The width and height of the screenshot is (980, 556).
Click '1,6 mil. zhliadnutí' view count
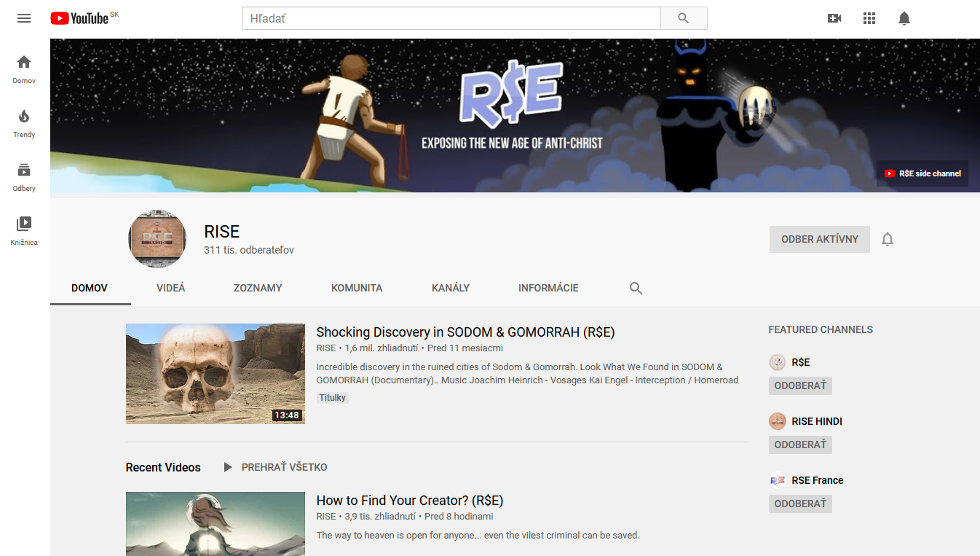pyautogui.click(x=382, y=348)
